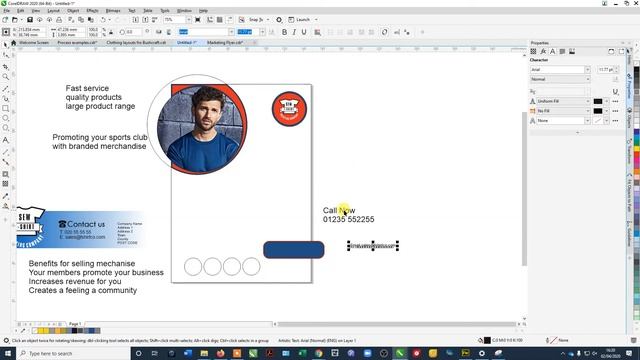Screen dimensions: 640x360
Task: Open the Options gear icon
Action: (279, 20)
